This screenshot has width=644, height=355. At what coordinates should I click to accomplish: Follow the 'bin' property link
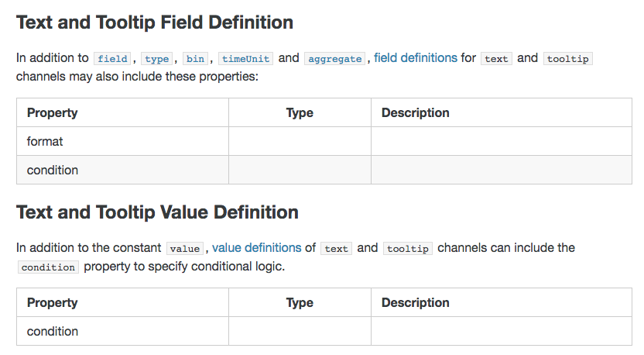pos(195,59)
